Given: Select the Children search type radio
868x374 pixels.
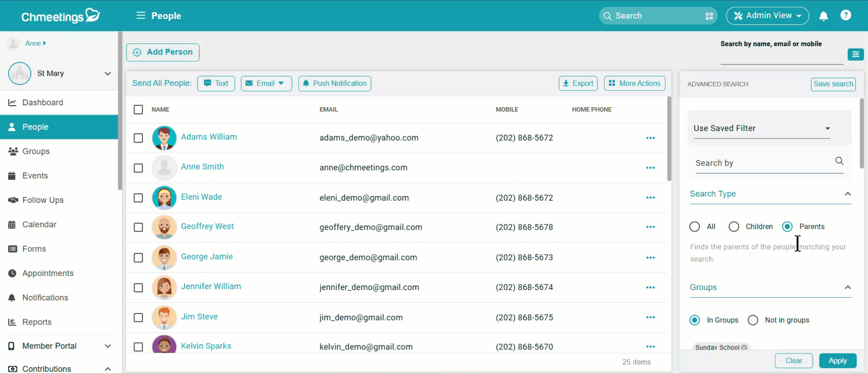Looking at the screenshot, I should pos(733,226).
